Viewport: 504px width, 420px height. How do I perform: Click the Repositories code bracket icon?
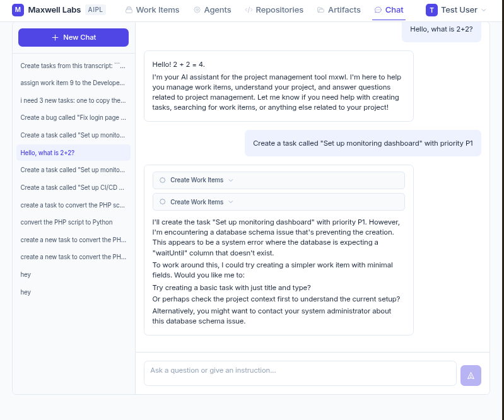pos(249,10)
